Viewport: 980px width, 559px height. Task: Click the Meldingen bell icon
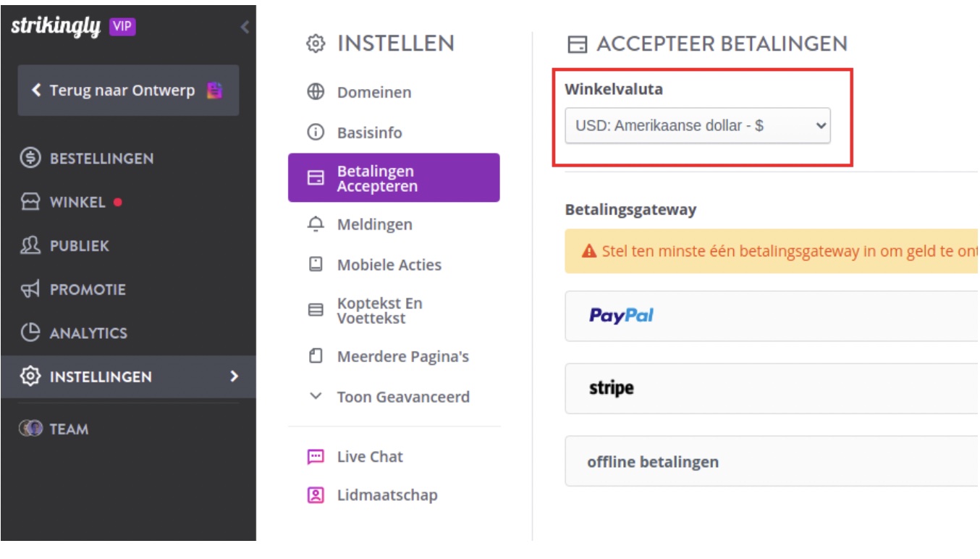click(316, 224)
